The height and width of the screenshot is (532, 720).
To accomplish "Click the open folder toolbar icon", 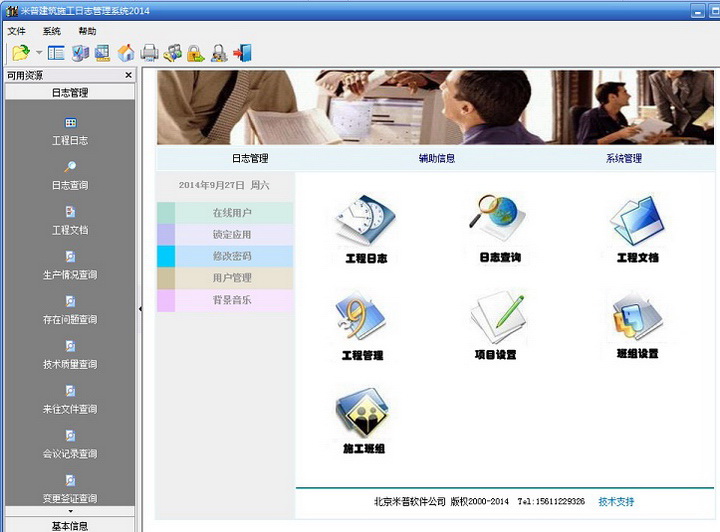I will tap(21, 53).
